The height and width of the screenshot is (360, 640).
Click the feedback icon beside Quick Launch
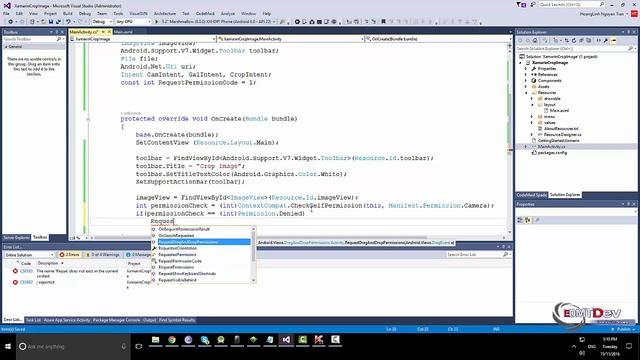pyautogui.click(x=533, y=4)
